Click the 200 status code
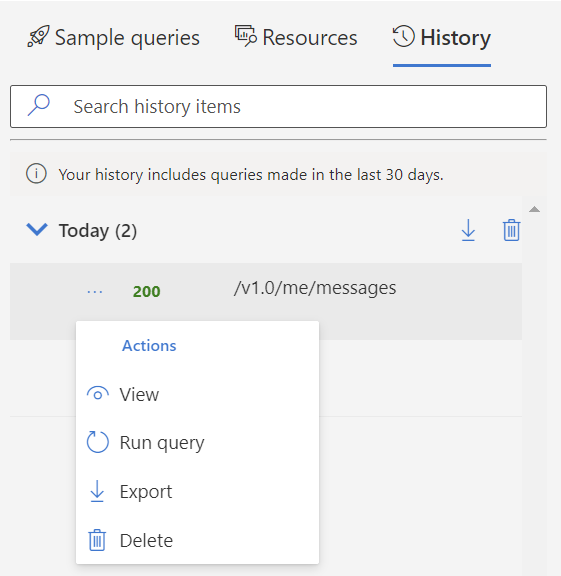 (147, 292)
